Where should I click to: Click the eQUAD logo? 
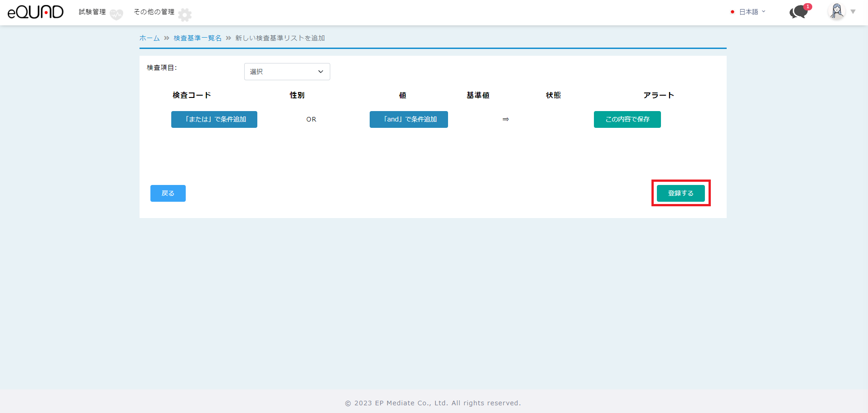point(35,12)
